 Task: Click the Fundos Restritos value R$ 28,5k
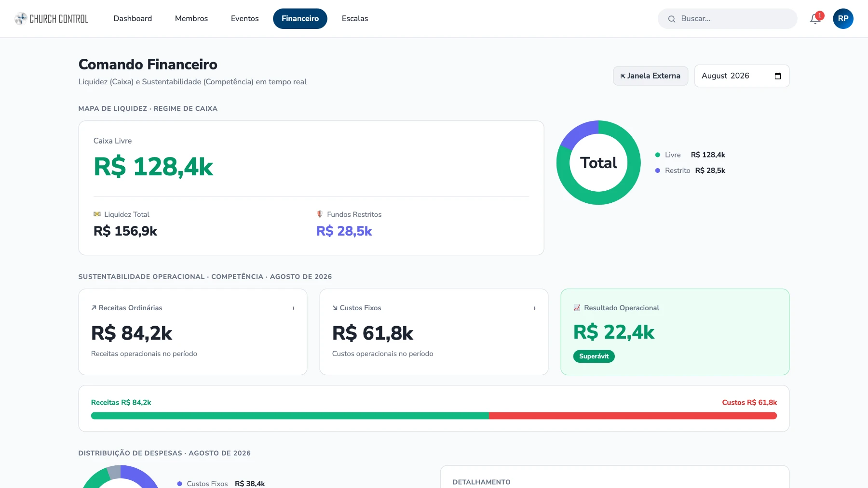(x=344, y=231)
